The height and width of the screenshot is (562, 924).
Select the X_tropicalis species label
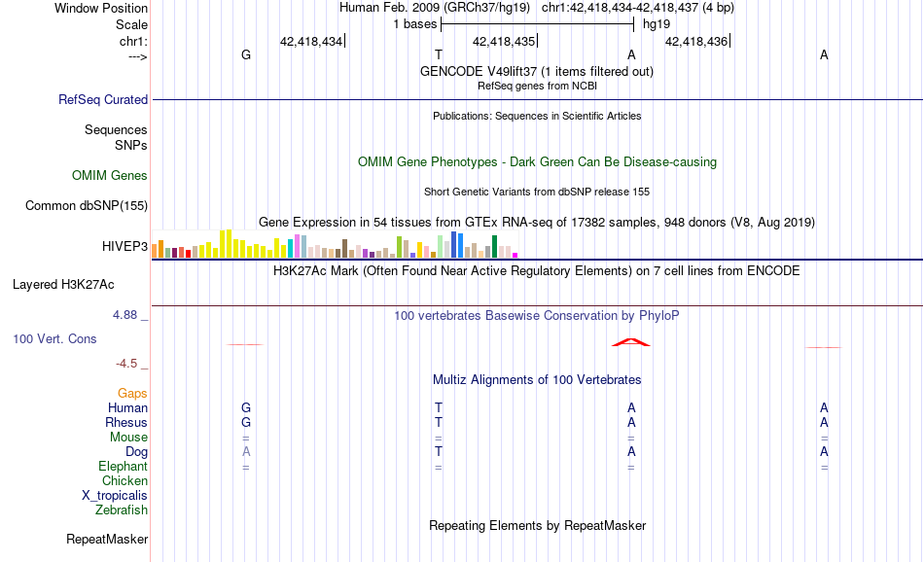pos(114,496)
